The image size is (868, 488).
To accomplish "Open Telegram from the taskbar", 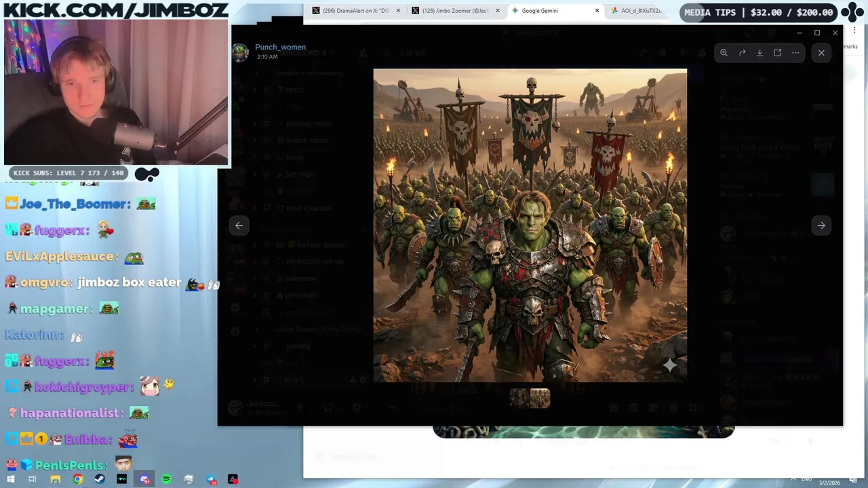I will [x=211, y=479].
